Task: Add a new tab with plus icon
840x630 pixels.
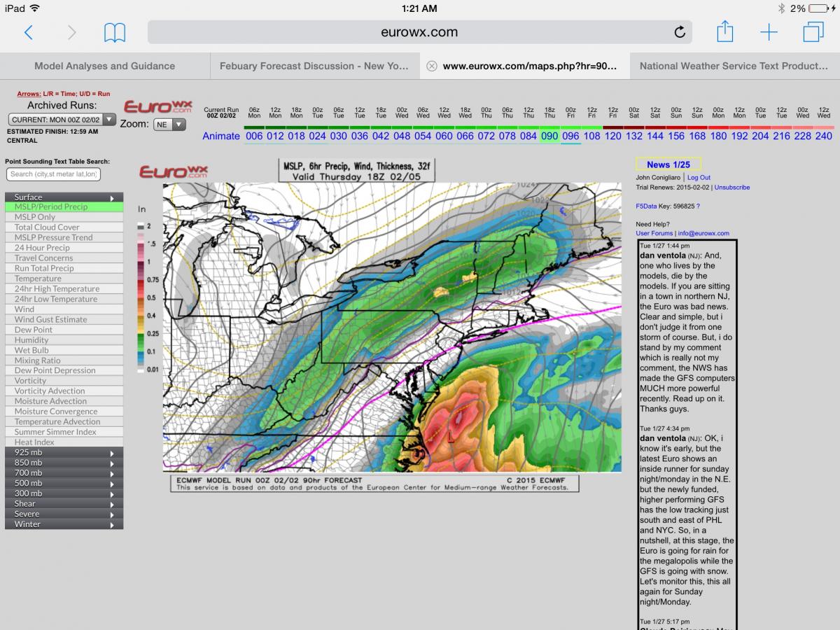Action: [769, 32]
